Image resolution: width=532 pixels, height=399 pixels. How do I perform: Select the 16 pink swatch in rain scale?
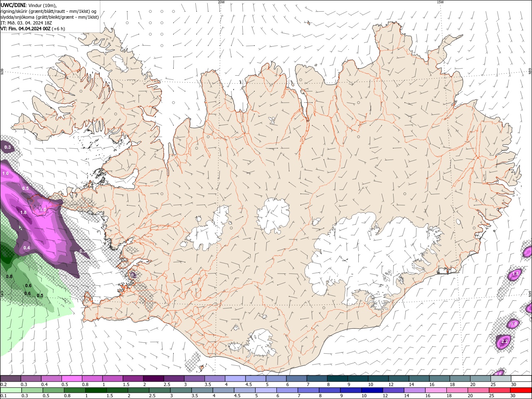pos(436,390)
